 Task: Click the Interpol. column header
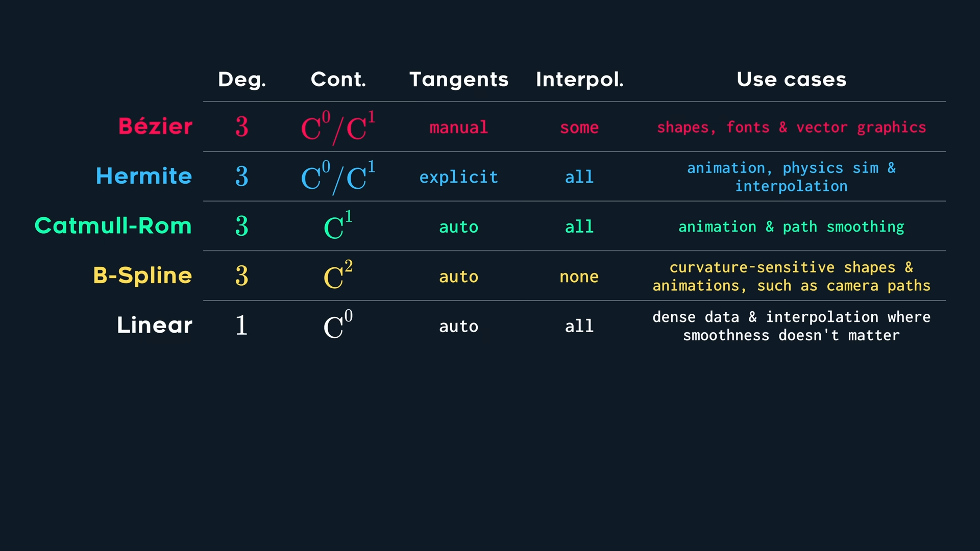[x=579, y=79]
